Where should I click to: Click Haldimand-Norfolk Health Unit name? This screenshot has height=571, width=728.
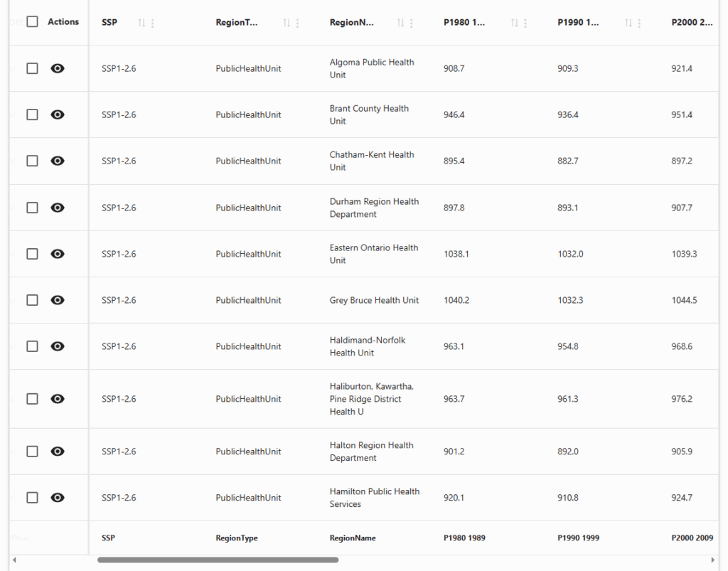tap(368, 346)
